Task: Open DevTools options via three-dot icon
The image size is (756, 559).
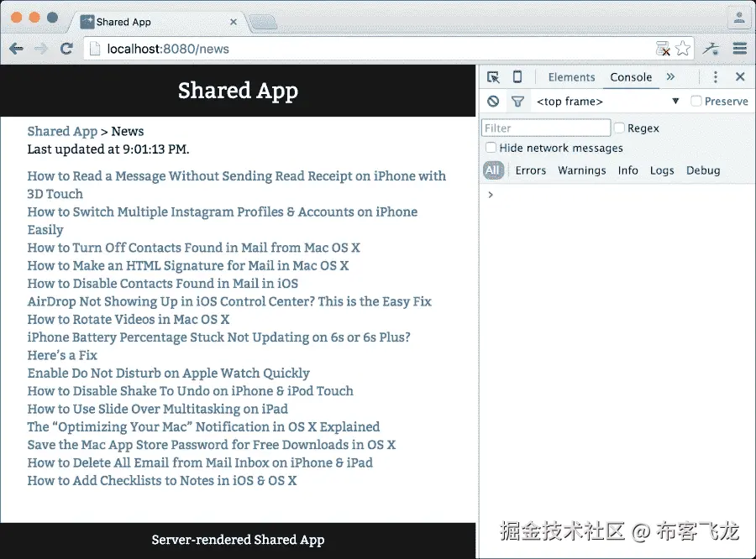Action: click(x=715, y=76)
